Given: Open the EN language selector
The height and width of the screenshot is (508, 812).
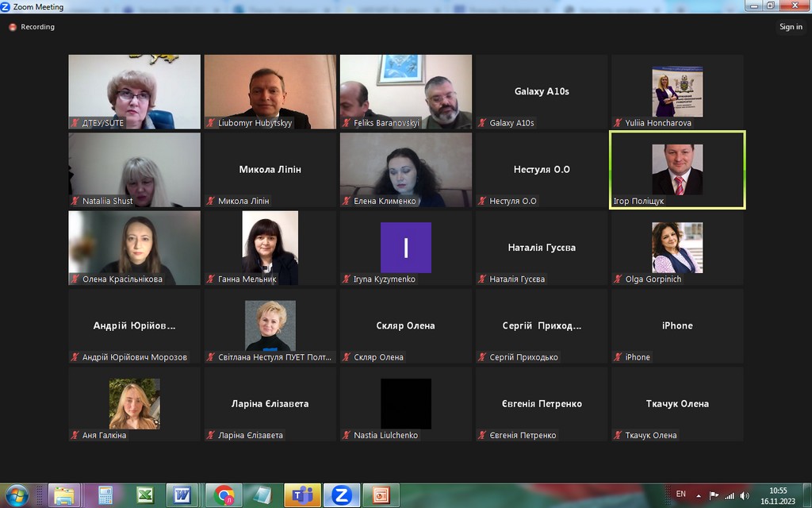Looking at the screenshot, I should click(680, 494).
